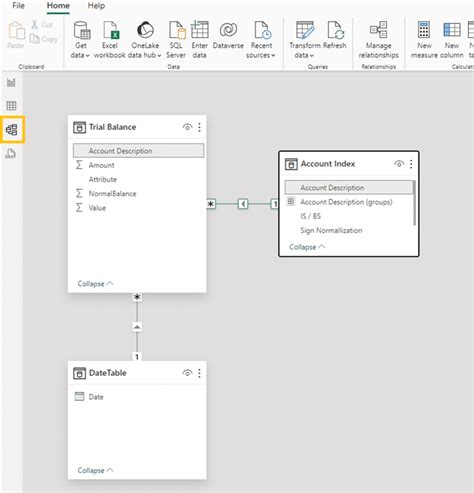Switch to the Home ribbon tab
This screenshot has height=493, width=474.
click(x=58, y=6)
